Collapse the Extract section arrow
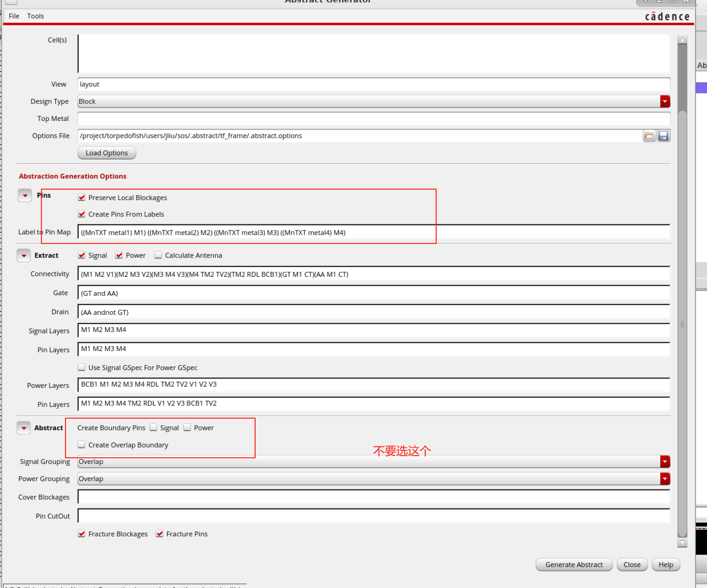Screen dimensions: 707x588 pyautogui.click(x=24, y=256)
